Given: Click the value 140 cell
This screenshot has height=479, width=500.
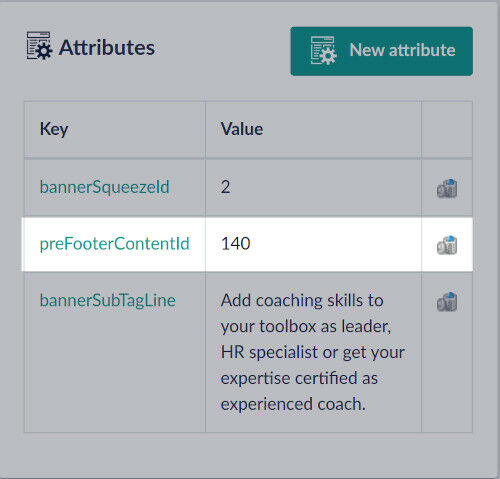Looking at the screenshot, I should pos(313,244).
